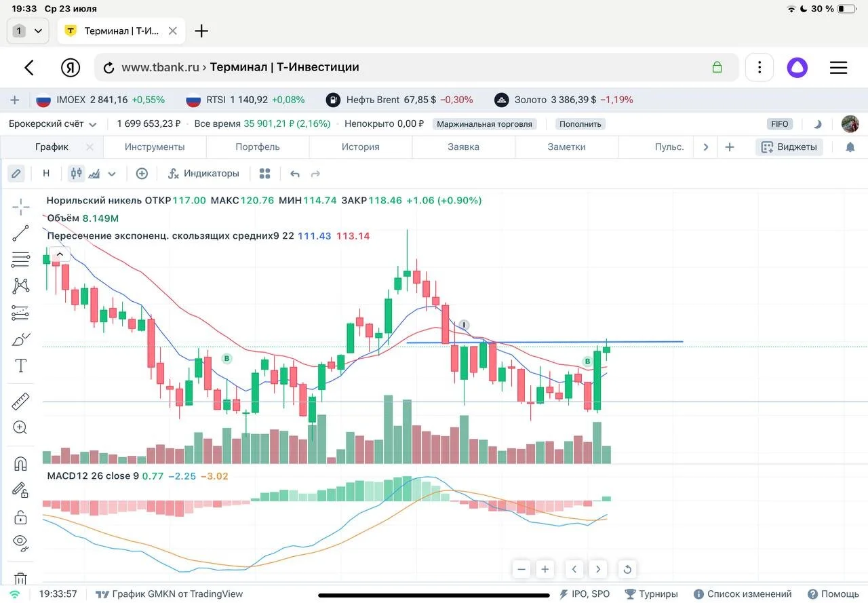
Task: Open the Индикаторы menu
Action: tap(203, 174)
